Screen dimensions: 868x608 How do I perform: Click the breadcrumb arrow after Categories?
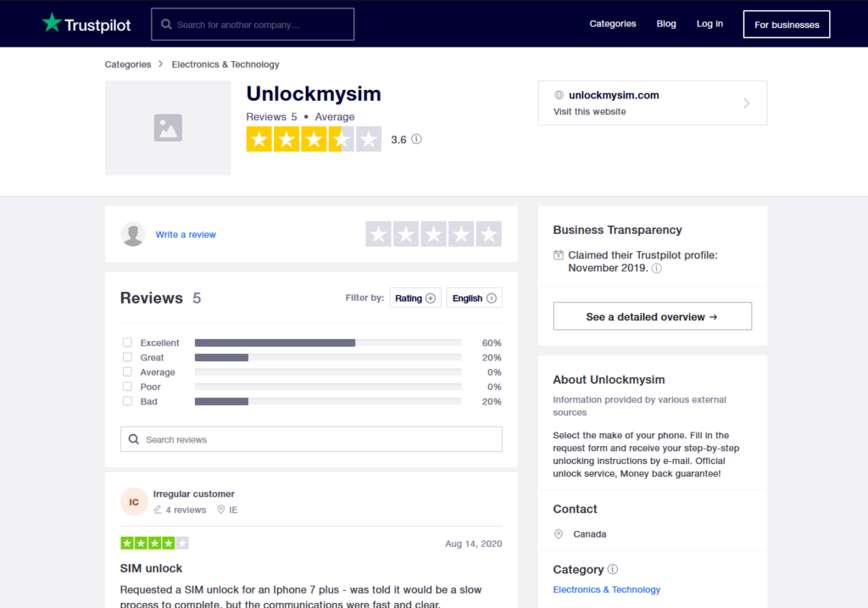click(x=160, y=64)
